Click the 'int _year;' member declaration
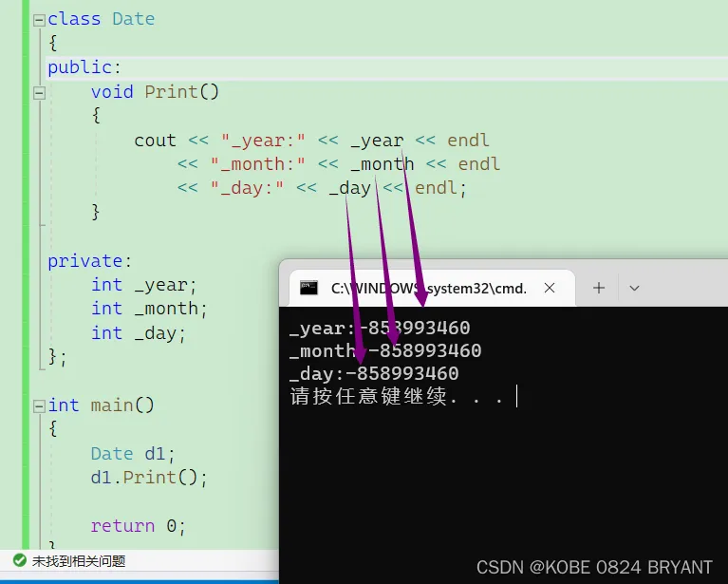Screen dimensions: 728x584 pyautogui.click(x=144, y=285)
